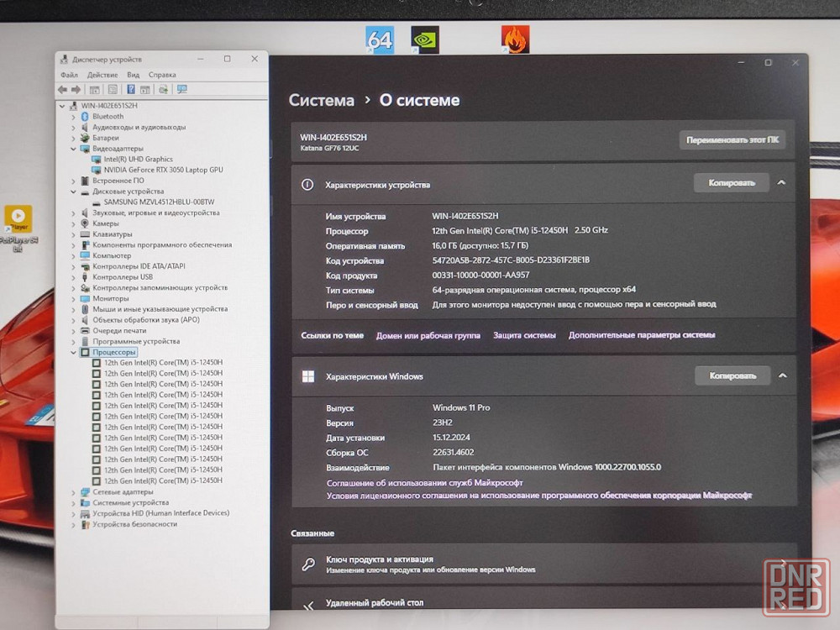Click the Мониторы monitor icon

point(85,298)
